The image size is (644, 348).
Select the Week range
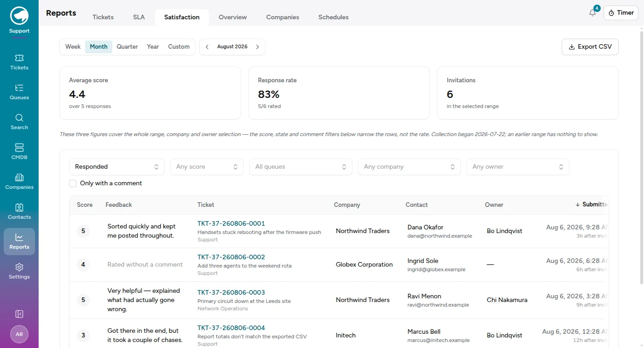pyautogui.click(x=73, y=47)
